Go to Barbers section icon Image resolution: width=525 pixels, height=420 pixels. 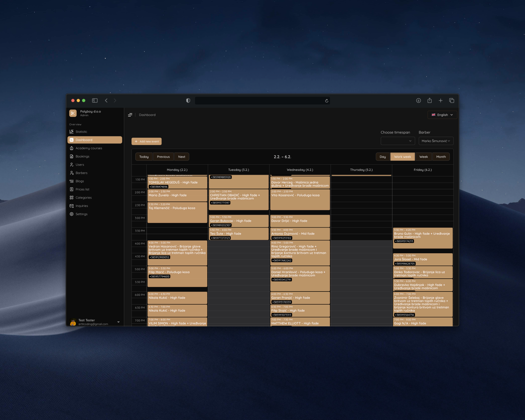[72, 173]
